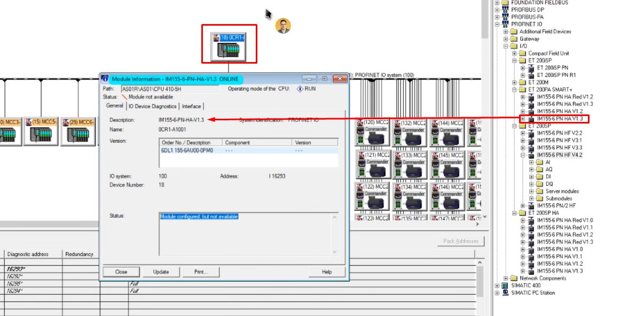
Task: Select IM155-6 PN HF V2.2 in catalog
Action: point(559,133)
